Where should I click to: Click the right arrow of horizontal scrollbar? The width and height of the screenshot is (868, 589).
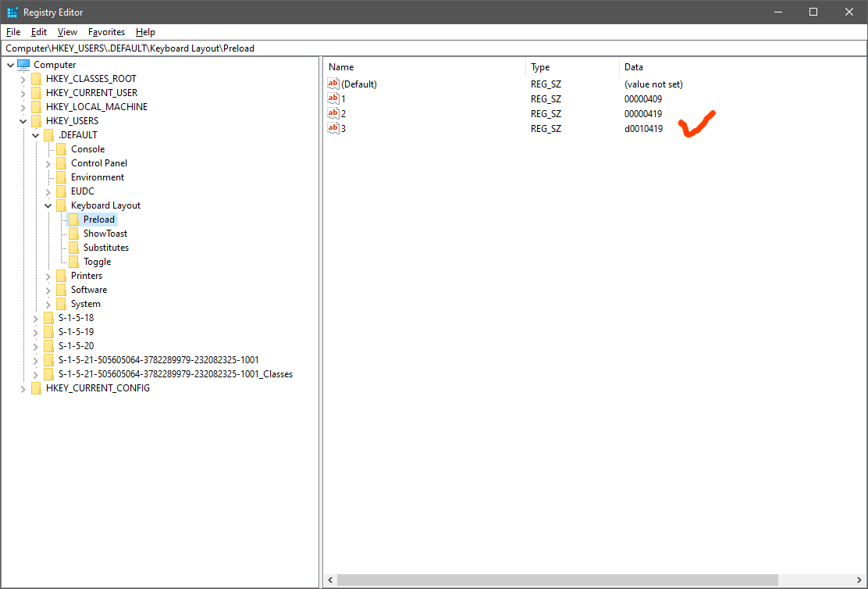(860, 580)
